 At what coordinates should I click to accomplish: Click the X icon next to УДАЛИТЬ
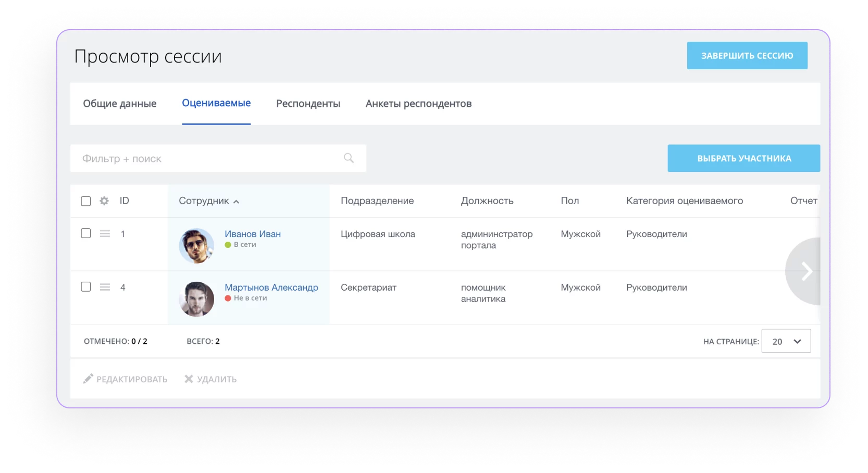pyautogui.click(x=189, y=379)
